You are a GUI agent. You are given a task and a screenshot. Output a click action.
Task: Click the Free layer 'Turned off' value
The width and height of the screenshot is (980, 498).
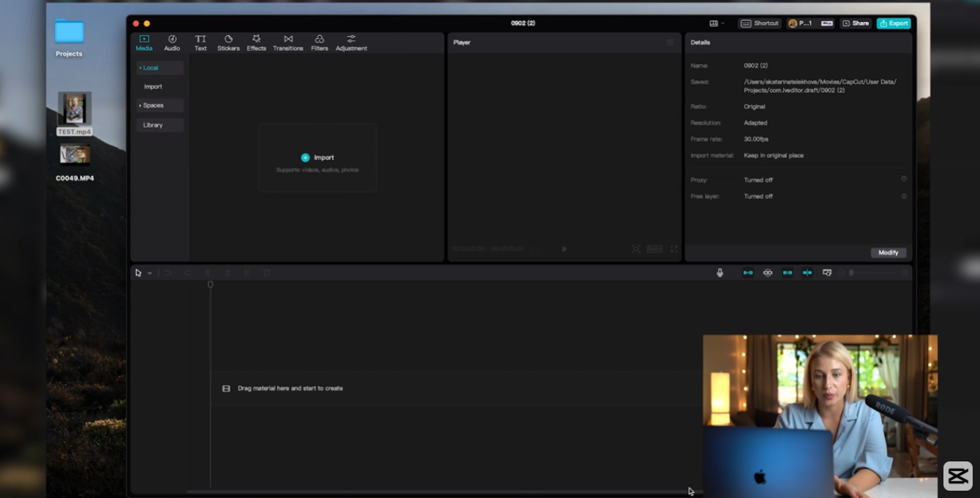(x=758, y=196)
